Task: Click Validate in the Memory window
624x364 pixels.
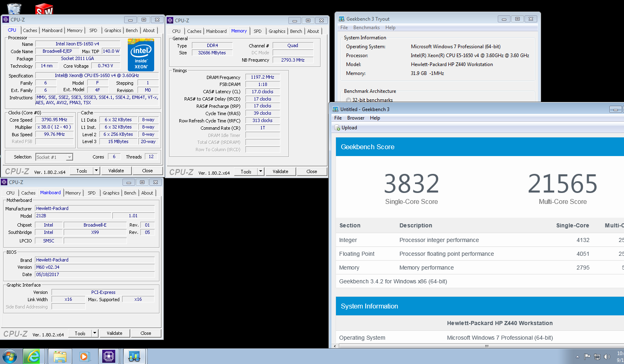Action: [280, 171]
